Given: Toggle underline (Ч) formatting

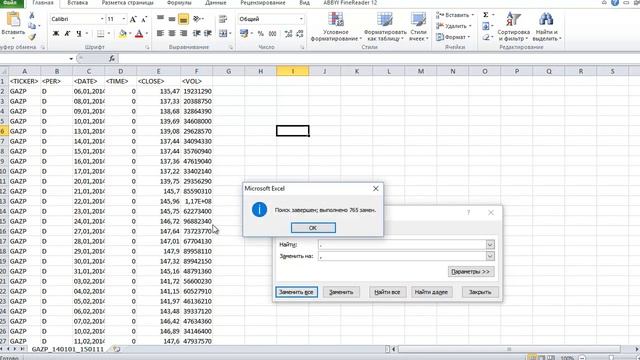Looking at the screenshot, I should coord(78,33).
